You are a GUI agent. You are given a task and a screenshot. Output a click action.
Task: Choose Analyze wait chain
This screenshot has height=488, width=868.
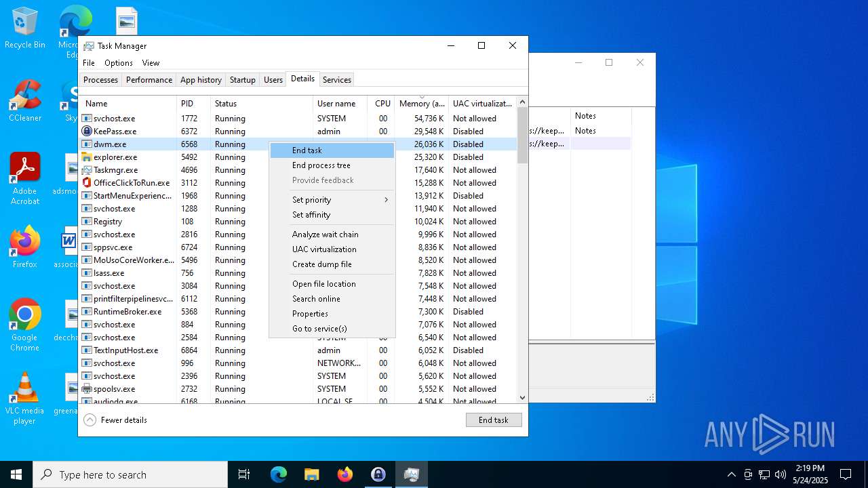click(x=332, y=235)
